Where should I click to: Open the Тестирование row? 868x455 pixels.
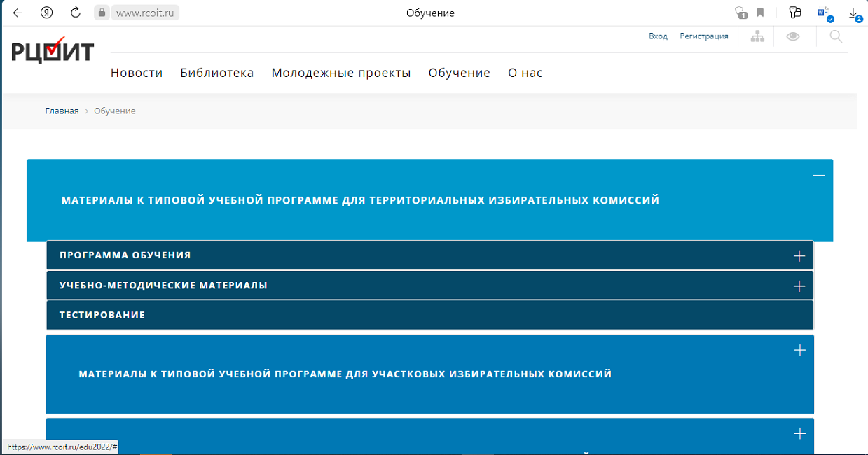coord(430,315)
